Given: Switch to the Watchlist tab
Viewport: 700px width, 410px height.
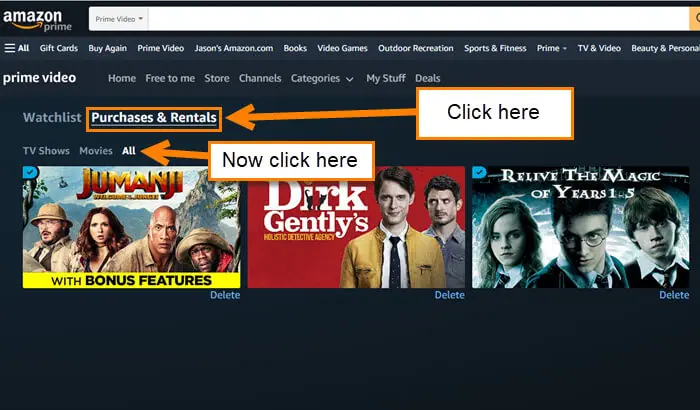Looking at the screenshot, I should (x=52, y=117).
